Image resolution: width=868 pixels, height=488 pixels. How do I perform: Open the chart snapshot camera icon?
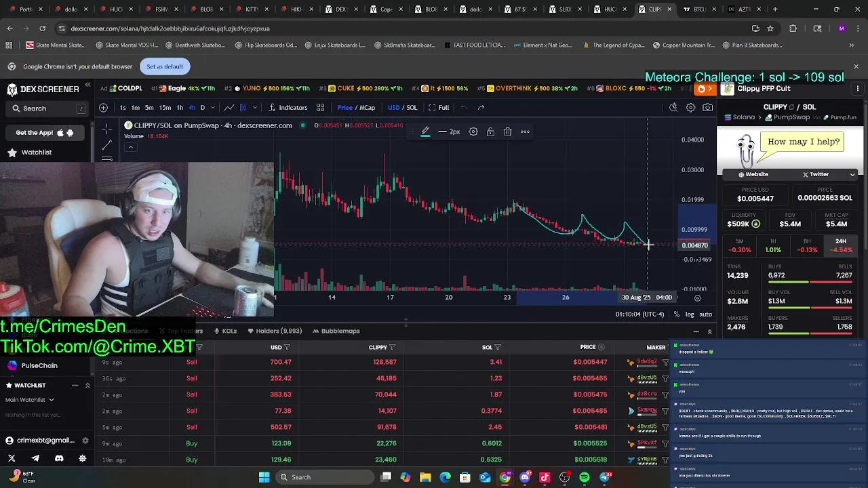click(707, 107)
